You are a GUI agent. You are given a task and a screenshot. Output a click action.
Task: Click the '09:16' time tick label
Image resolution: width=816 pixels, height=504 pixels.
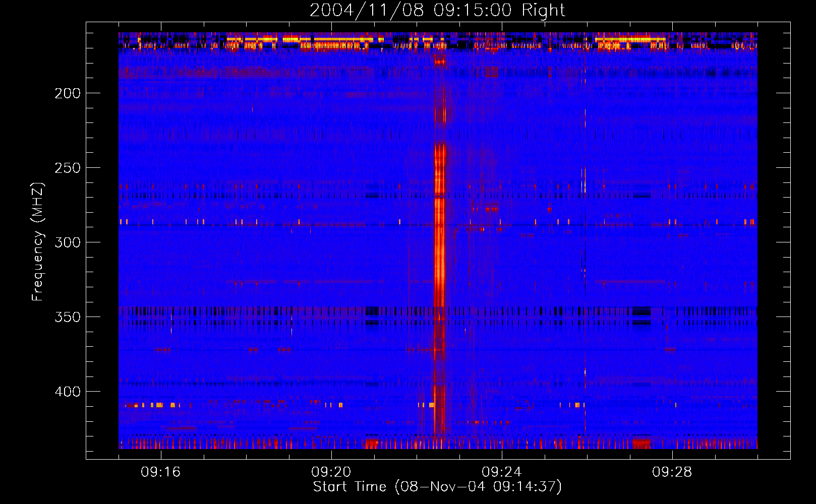click(x=161, y=472)
